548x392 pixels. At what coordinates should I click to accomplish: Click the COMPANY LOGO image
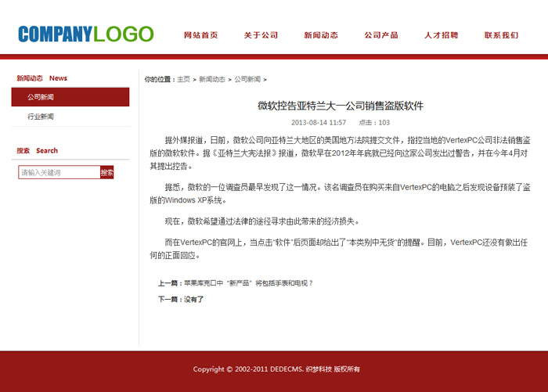click(86, 34)
